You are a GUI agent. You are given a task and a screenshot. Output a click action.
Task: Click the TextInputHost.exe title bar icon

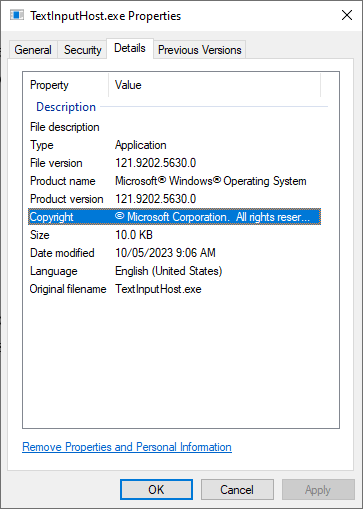pos(17,15)
